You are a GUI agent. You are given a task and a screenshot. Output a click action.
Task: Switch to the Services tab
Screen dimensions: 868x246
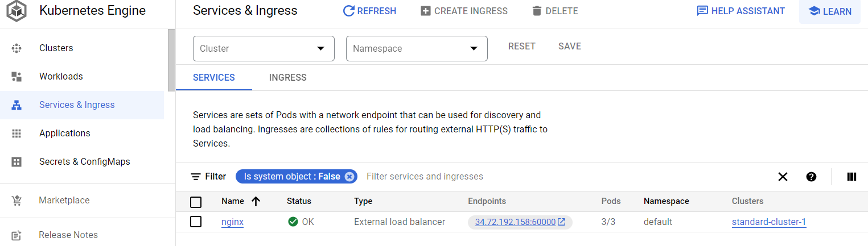214,78
